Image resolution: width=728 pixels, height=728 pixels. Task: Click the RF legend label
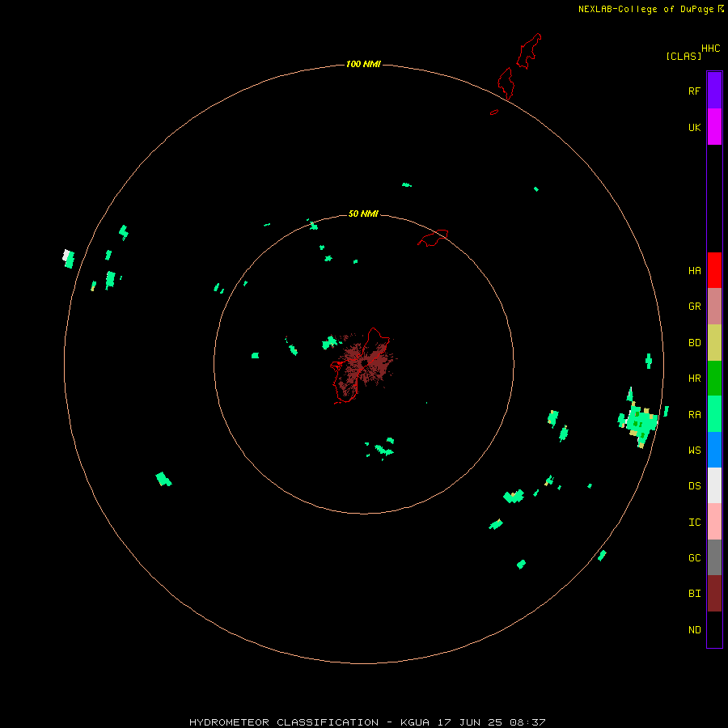[694, 91]
